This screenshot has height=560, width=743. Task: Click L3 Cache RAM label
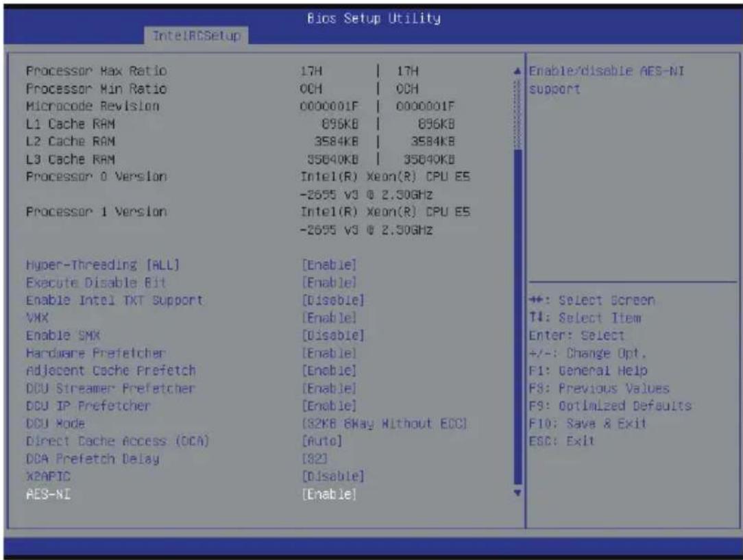click(70, 159)
